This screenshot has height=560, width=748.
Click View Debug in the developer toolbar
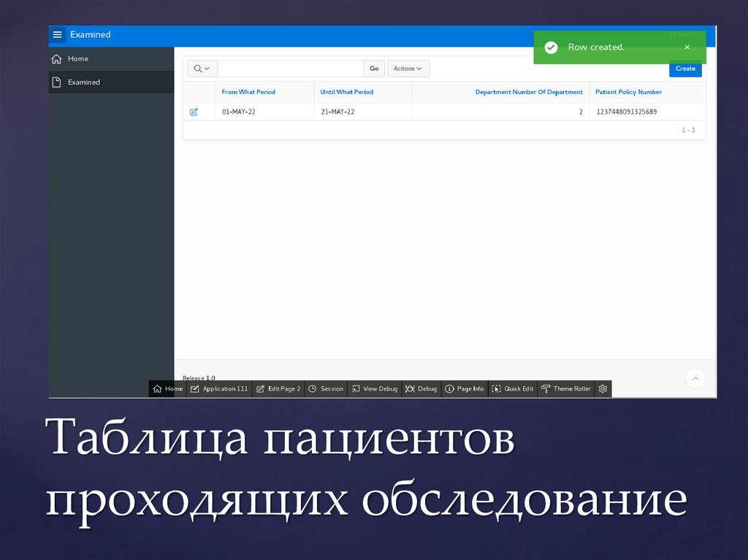point(374,388)
